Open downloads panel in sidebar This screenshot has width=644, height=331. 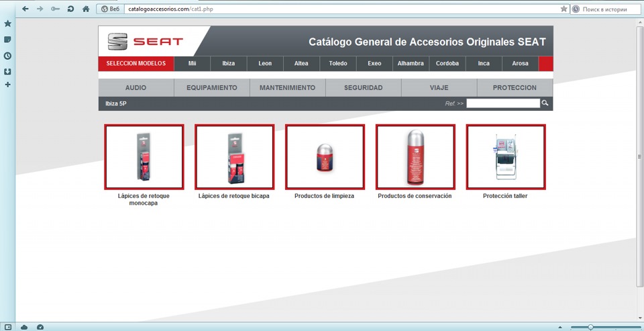point(7,72)
